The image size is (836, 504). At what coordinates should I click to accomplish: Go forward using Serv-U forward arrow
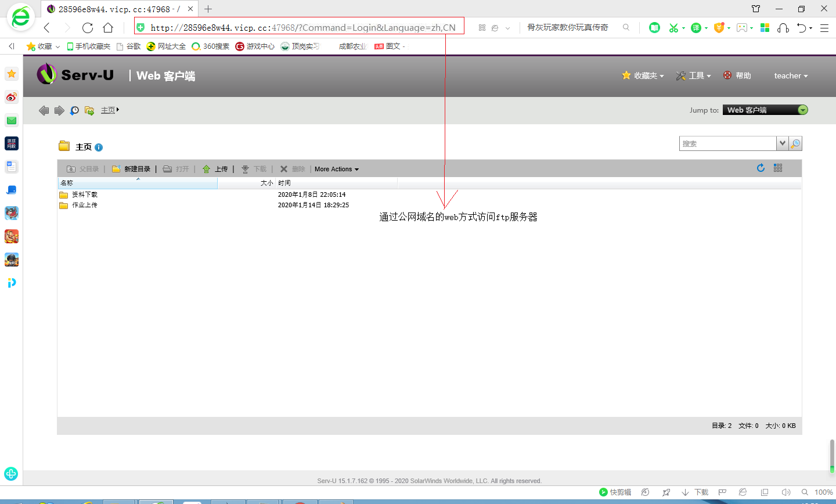pyautogui.click(x=59, y=110)
